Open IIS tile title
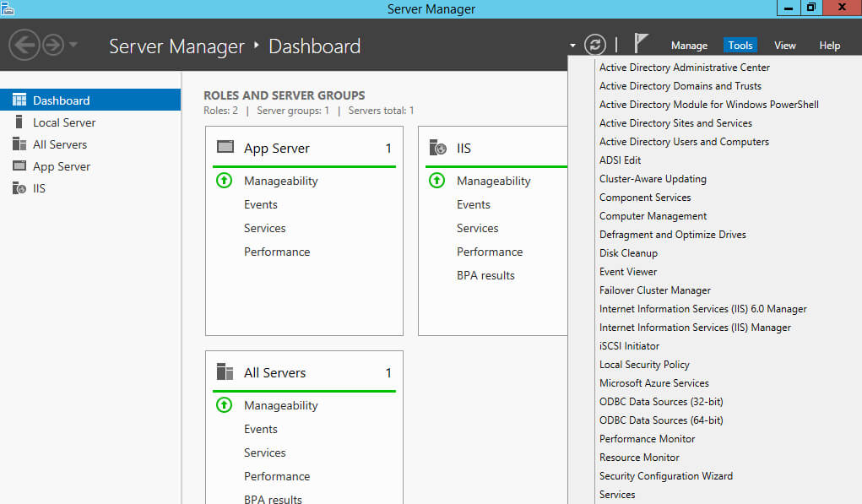The image size is (862, 504). 464,148
